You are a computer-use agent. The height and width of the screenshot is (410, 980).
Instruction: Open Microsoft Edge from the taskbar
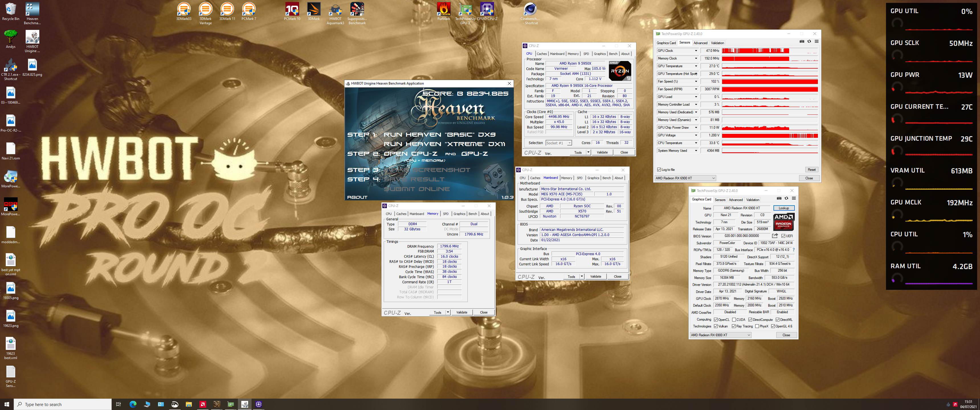pos(133,404)
